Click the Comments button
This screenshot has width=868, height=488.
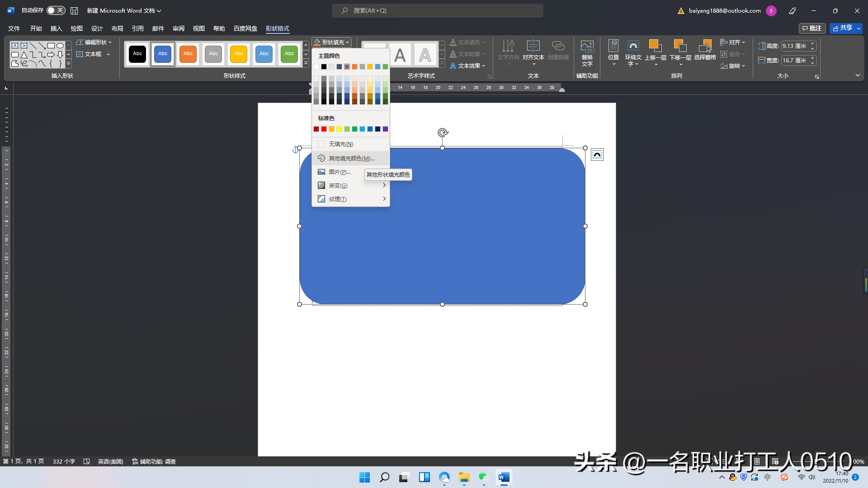click(x=812, y=28)
